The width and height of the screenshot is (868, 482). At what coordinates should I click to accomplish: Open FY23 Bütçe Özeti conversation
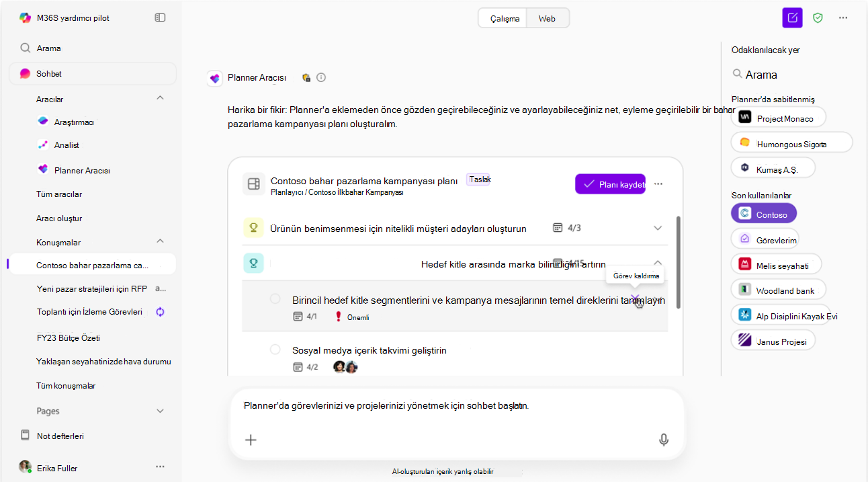coord(69,338)
